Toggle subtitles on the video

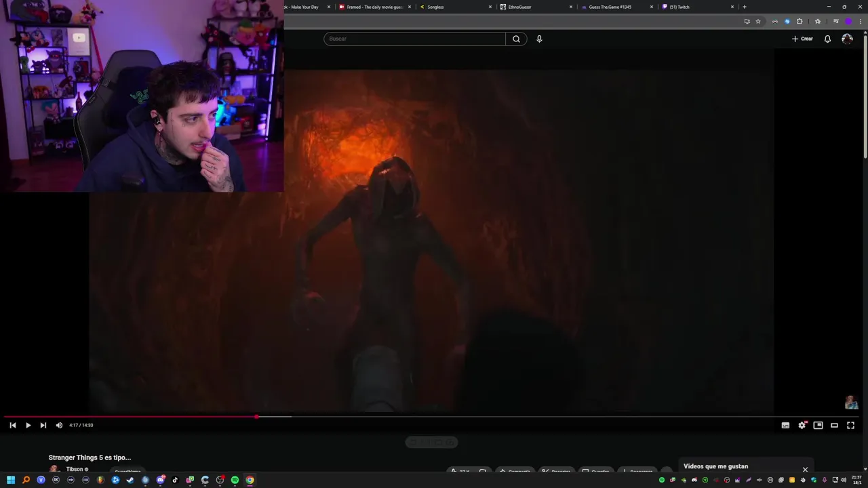785,425
